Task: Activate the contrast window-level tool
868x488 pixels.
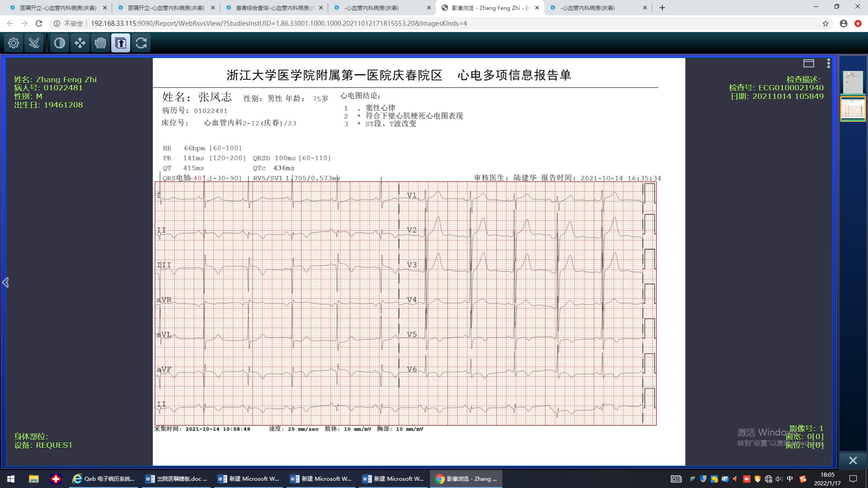Action: point(59,43)
